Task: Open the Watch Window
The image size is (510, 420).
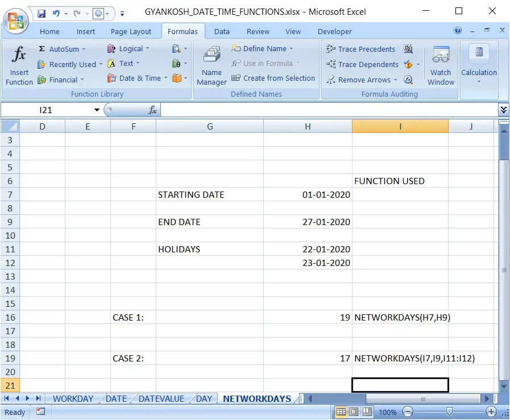Action: [x=441, y=65]
